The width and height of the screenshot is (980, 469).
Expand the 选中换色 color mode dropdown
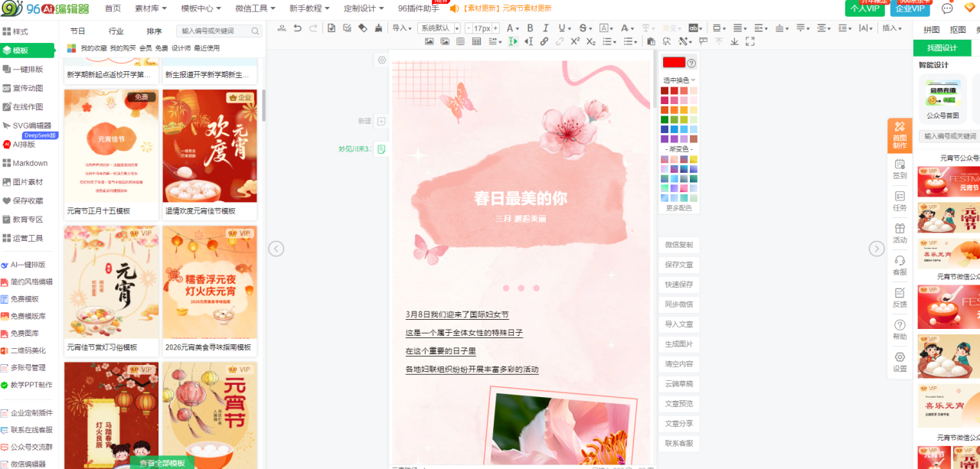(x=678, y=80)
